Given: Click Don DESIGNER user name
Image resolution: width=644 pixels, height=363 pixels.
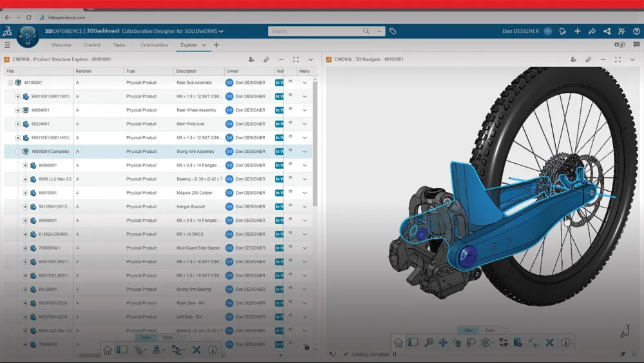Looking at the screenshot, I should coord(520,31).
